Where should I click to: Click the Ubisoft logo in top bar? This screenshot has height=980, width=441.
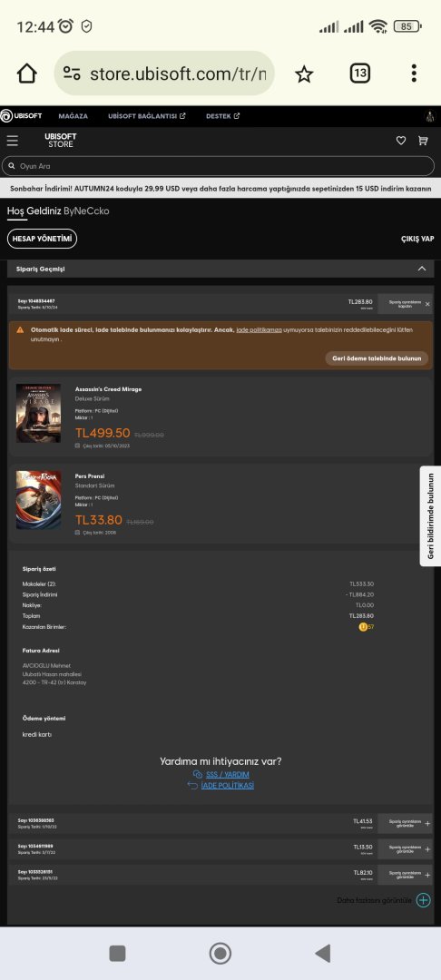21,115
